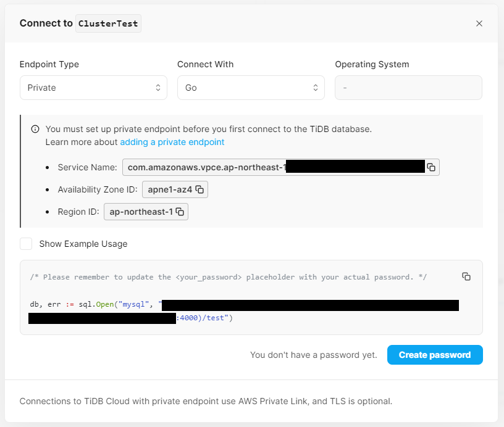Click the info circle icon
The image size is (504, 427).
pos(35,129)
